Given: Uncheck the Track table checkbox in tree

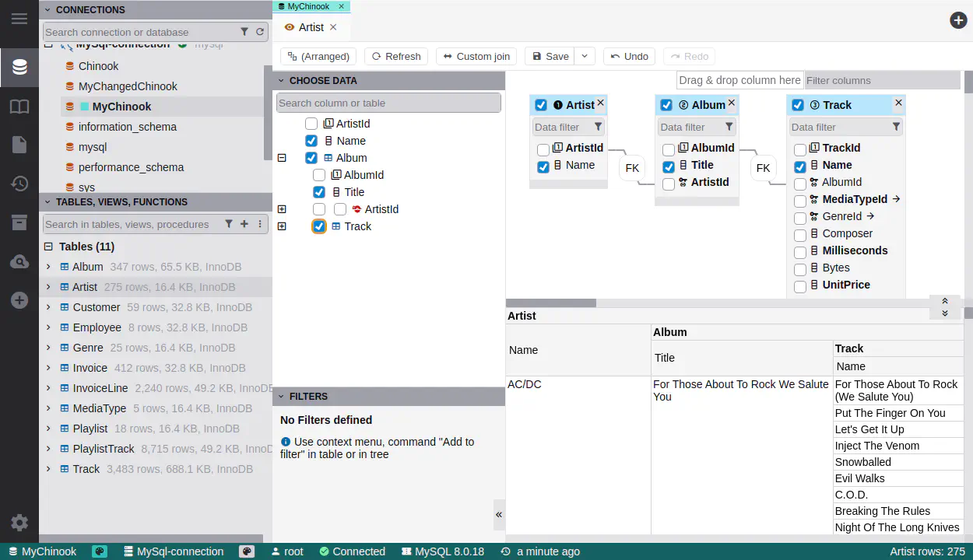Looking at the screenshot, I should tap(319, 226).
